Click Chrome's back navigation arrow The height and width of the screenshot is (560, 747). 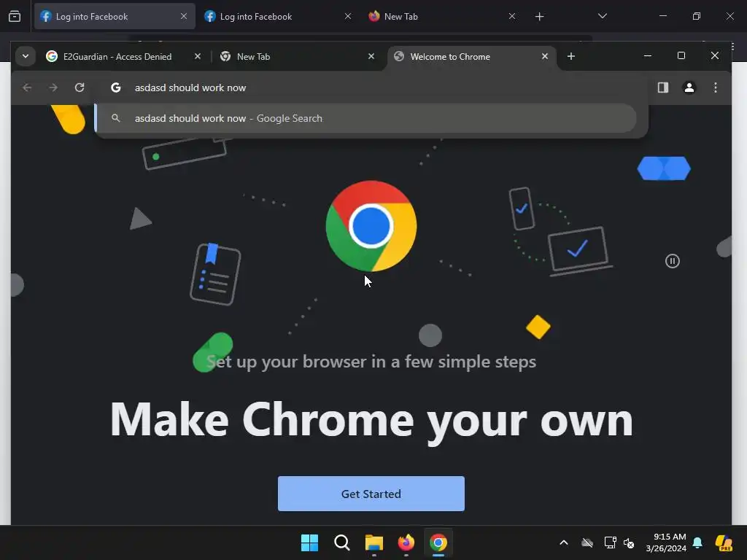[x=27, y=87]
